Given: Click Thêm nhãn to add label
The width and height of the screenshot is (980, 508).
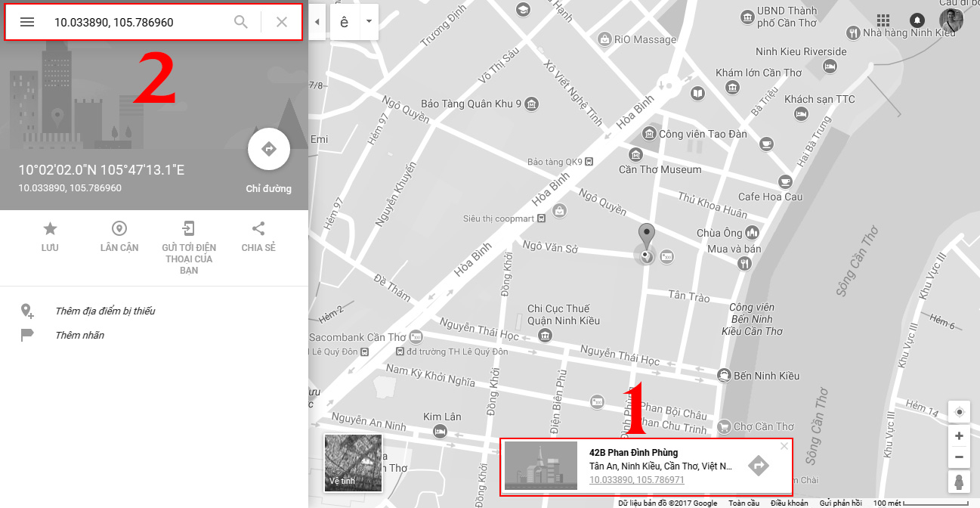Looking at the screenshot, I should click(79, 335).
